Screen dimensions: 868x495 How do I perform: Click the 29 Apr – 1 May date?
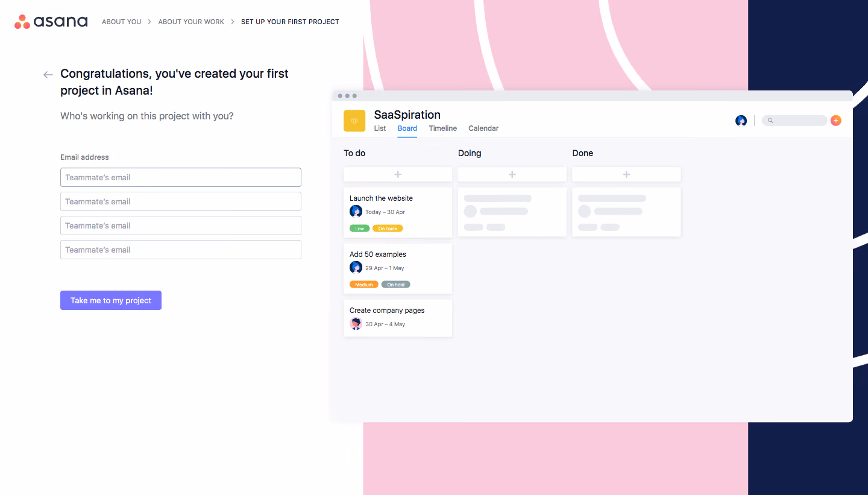coord(385,268)
